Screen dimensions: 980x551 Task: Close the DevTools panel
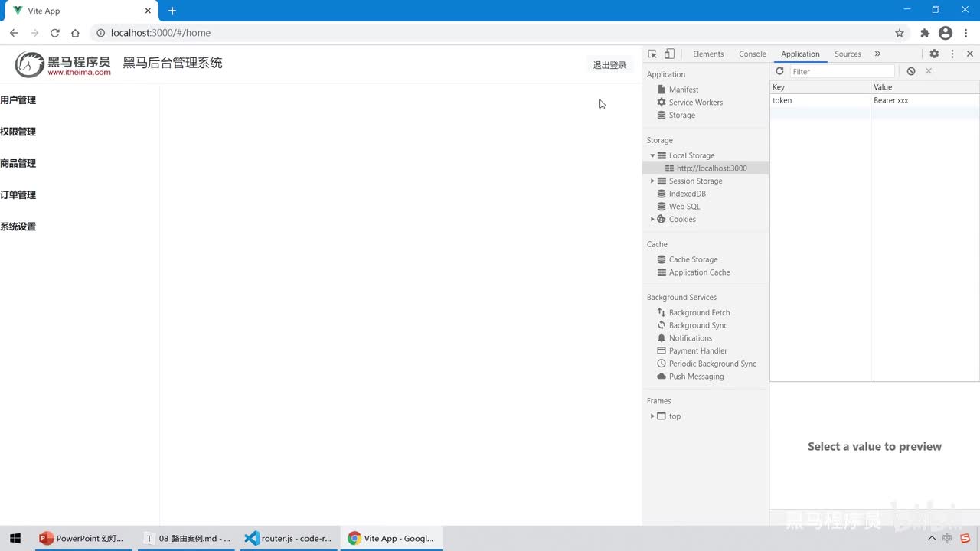point(970,54)
